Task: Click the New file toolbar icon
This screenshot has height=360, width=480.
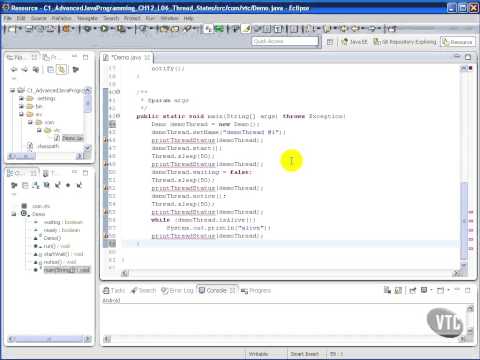Action: (12, 29)
